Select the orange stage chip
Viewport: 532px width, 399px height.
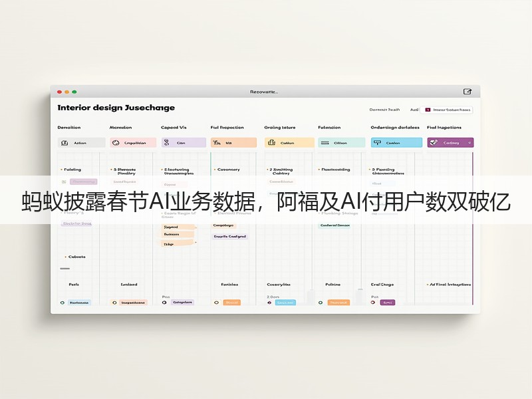click(233, 143)
